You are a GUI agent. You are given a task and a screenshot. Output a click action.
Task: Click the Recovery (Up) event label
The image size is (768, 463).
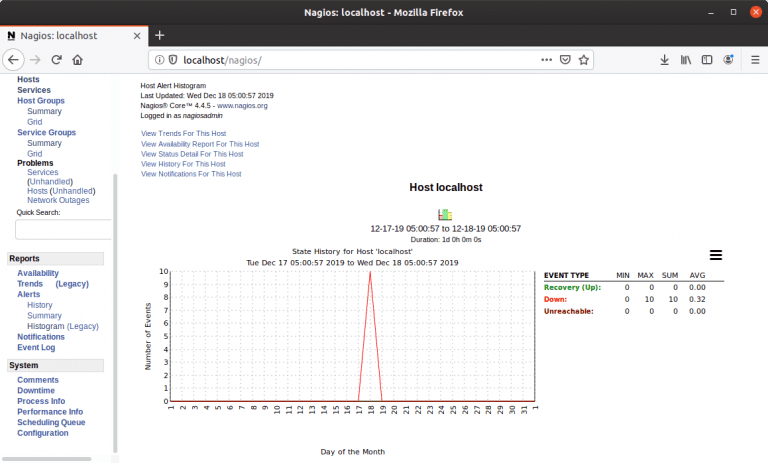(x=573, y=288)
